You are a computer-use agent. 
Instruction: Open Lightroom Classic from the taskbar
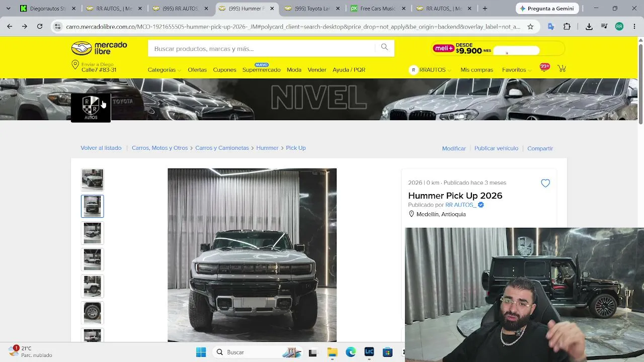click(x=369, y=352)
